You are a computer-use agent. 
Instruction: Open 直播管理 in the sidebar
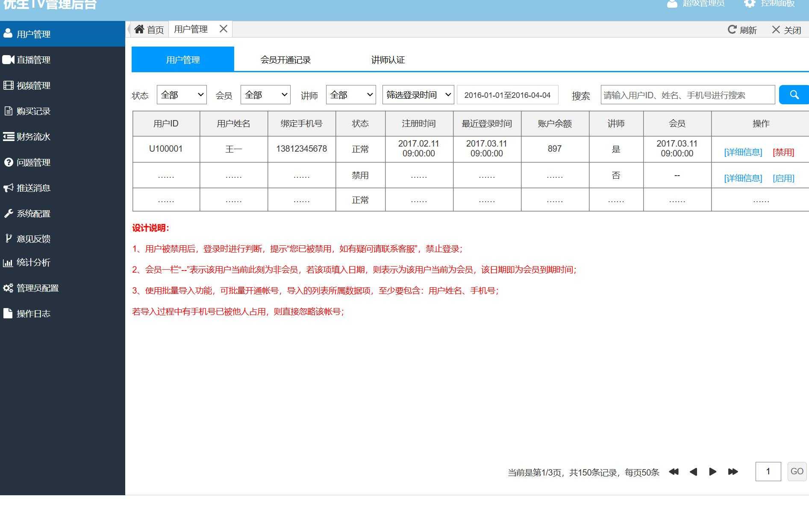pyautogui.click(x=33, y=60)
